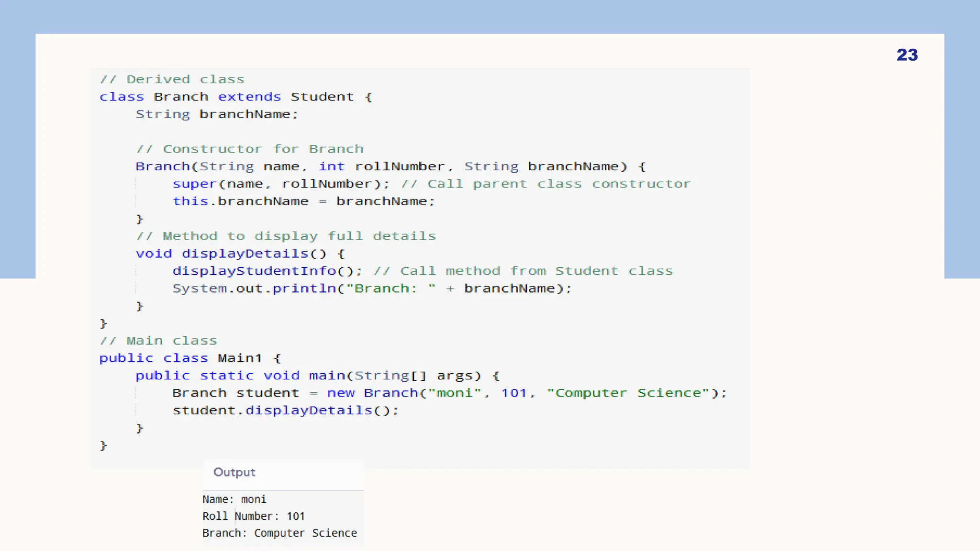The image size is (980, 551).
Task: Click 'System.out.println' statement
Action: click(x=371, y=288)
